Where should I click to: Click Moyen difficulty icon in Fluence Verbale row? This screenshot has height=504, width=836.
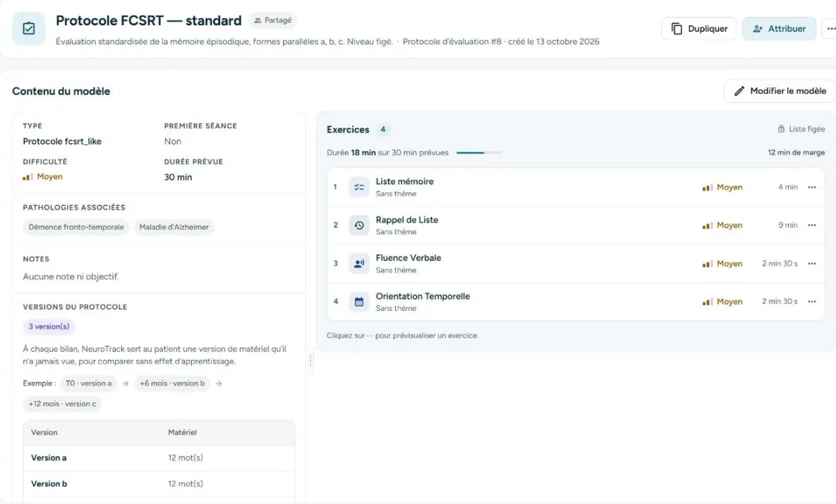[x=708, y=264]
